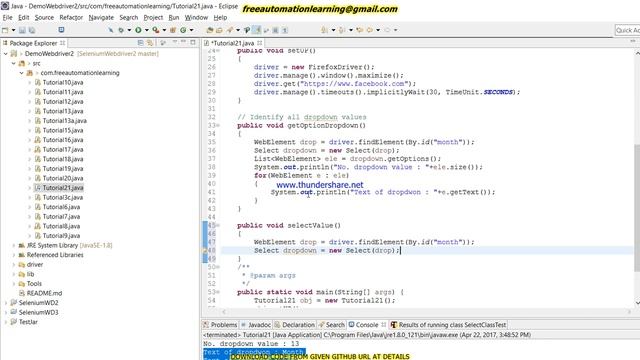Expand the SeleniumWD2 project
The height and width of the screenshot is (360, 640).
[x=6, y=303]
